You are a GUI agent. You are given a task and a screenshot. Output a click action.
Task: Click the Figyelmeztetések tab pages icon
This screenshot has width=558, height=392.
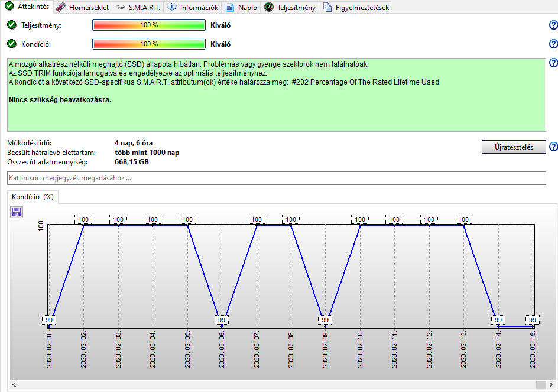327,8
